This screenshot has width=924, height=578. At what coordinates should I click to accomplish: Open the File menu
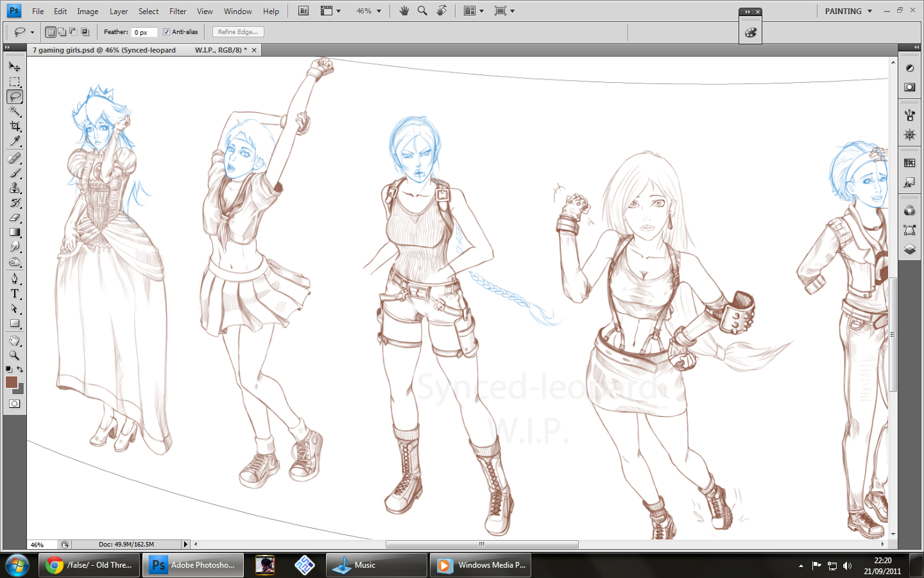38,12
